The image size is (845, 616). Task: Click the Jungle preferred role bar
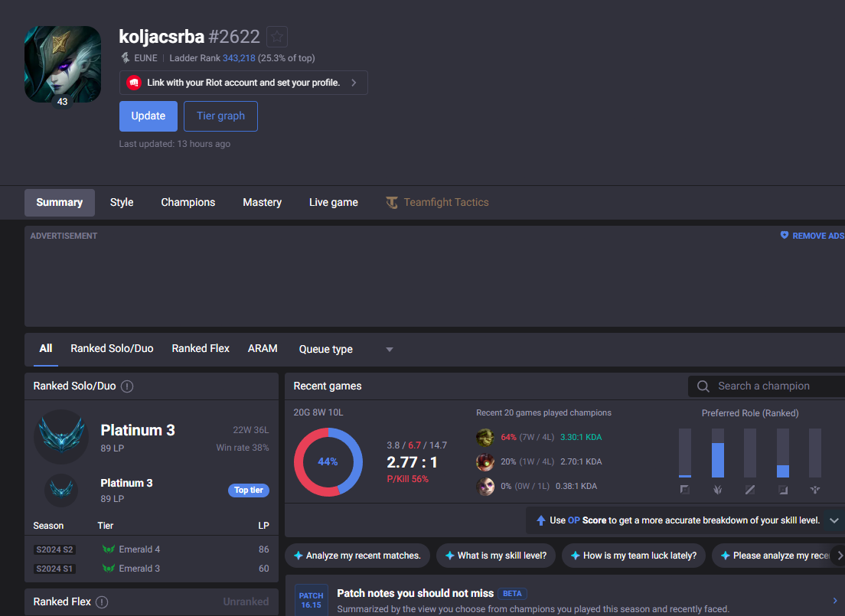pos(718,453)
